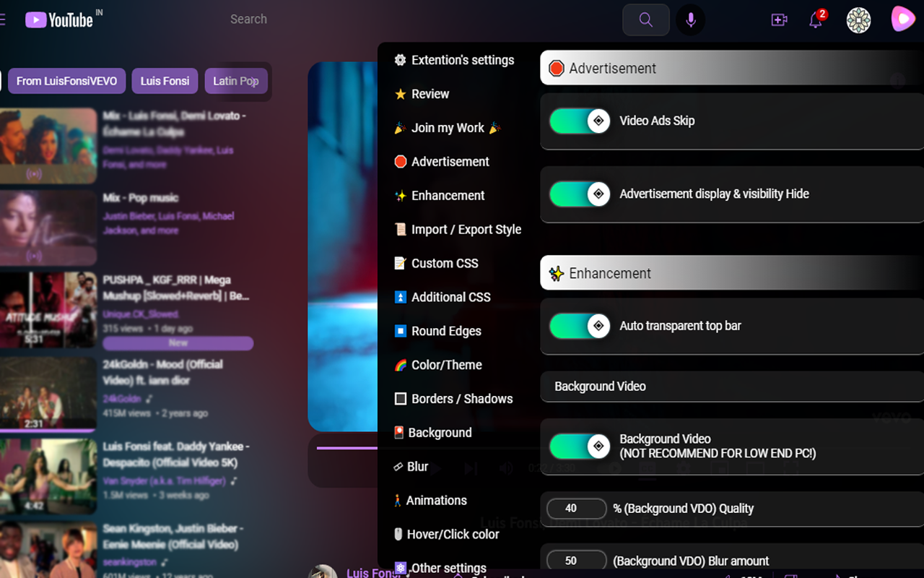Image resolution: width=924 pixels, height=578 pixels.
Task: Click the search magnifier button
Action: pos(646,20)
